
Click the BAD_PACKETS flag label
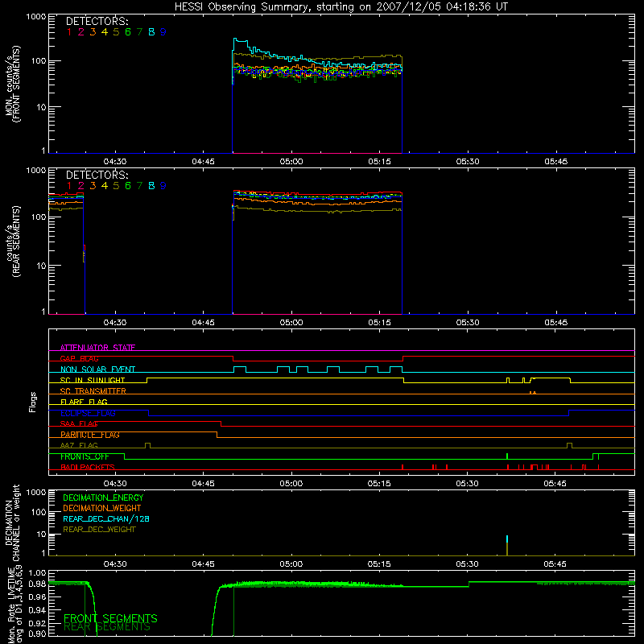coord(88,467)
